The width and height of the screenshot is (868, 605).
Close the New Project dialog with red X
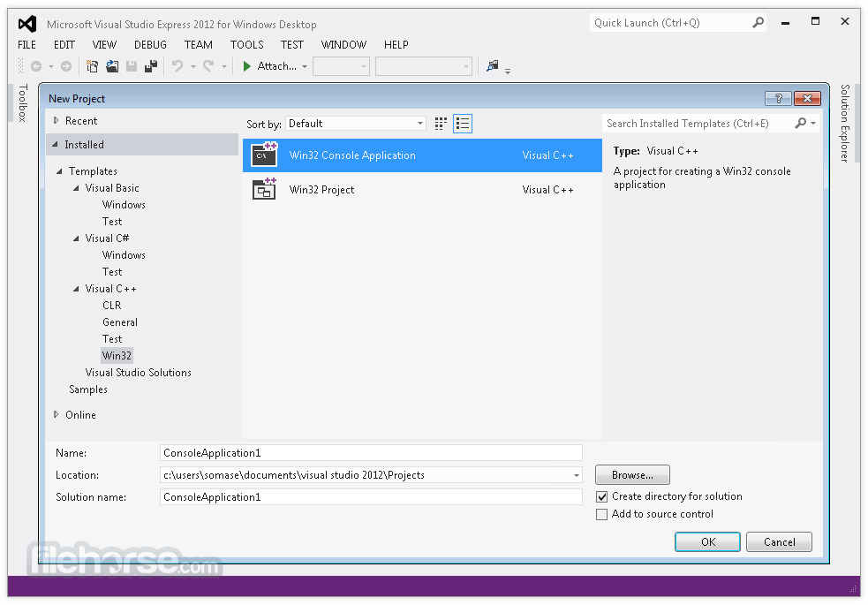(x=807, y=99)
